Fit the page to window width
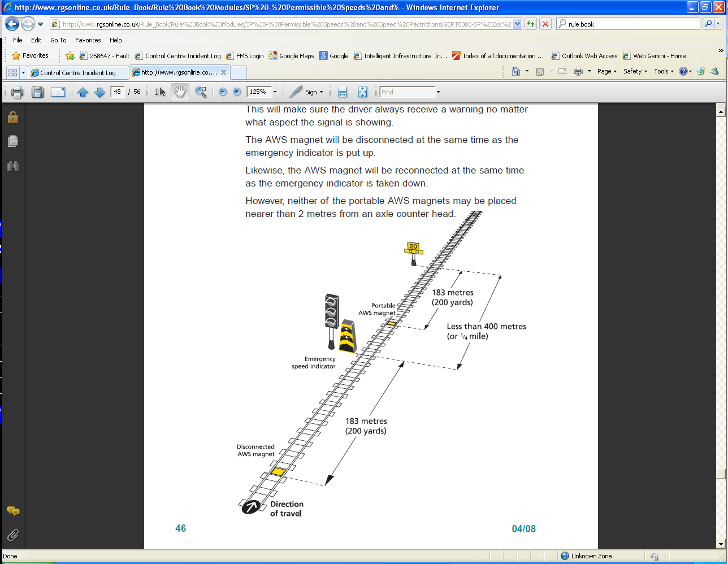The image size is (728, 564). coord(342,92)
